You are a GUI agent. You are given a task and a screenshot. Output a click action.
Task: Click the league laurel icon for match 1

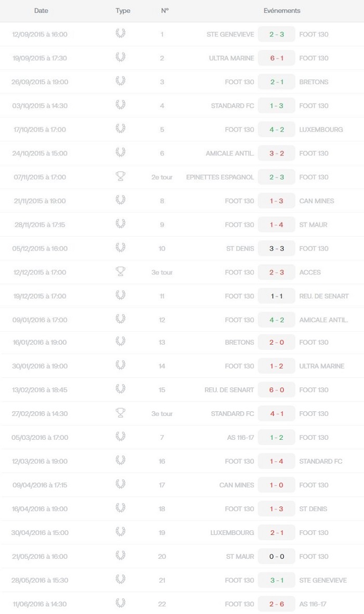click(121, 34)
